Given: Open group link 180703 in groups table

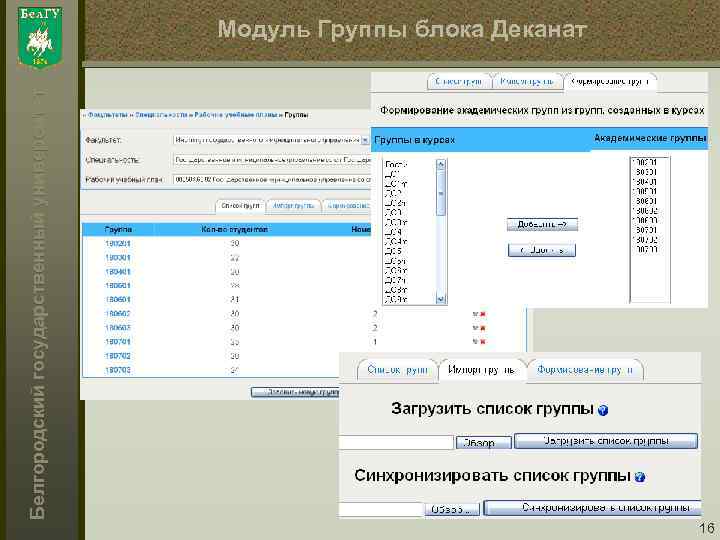Looking at the screenshot, I should (x=118, y=370).
